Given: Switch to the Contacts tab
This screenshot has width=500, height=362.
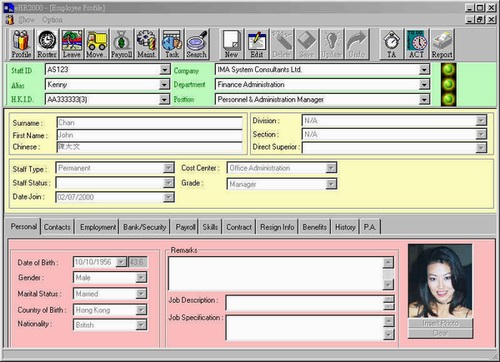Looking at the screenshot, I should pos(57,227).
